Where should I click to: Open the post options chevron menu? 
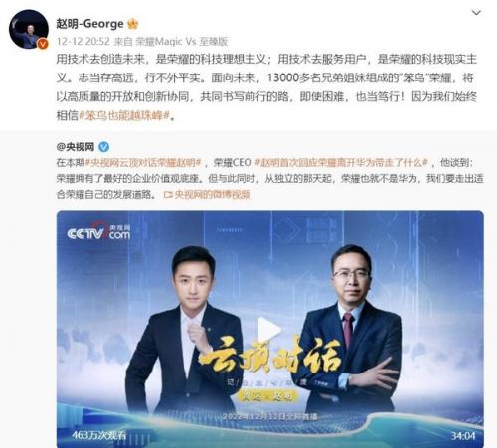point(476,13)
